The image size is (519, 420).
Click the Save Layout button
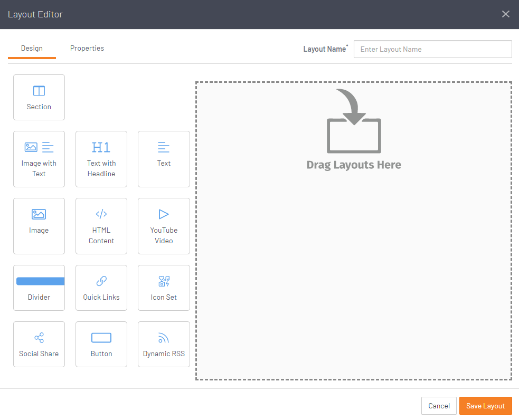(x=485, y=406)
